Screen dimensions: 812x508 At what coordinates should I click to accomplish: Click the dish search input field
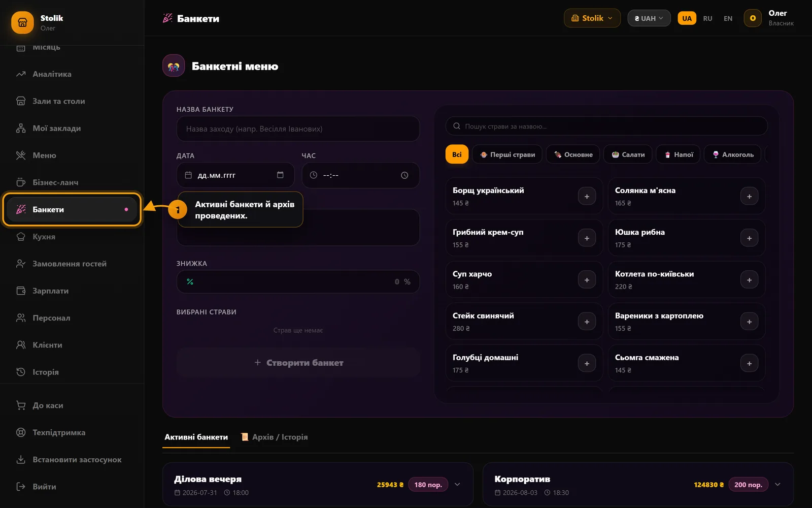[x=606, y=126]
